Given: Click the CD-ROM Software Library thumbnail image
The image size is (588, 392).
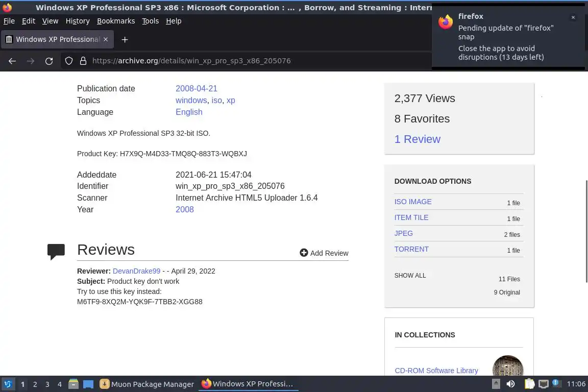Looking at the screenshot, I should click(x=508, y=366).
